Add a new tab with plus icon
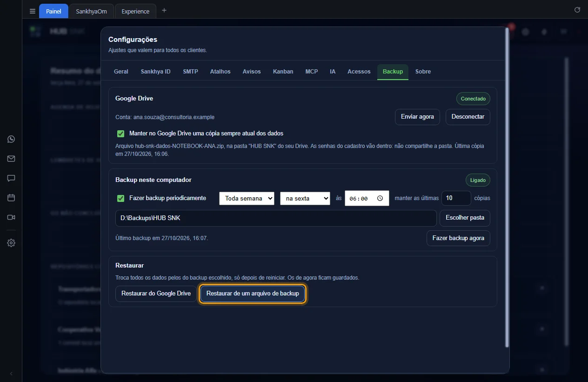 [164, 11]
